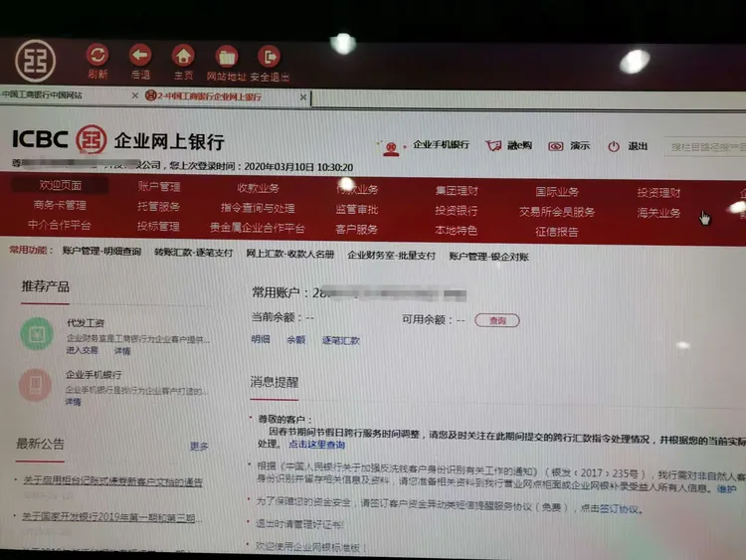Click the 刷新 refresh icon

point(97,56)
